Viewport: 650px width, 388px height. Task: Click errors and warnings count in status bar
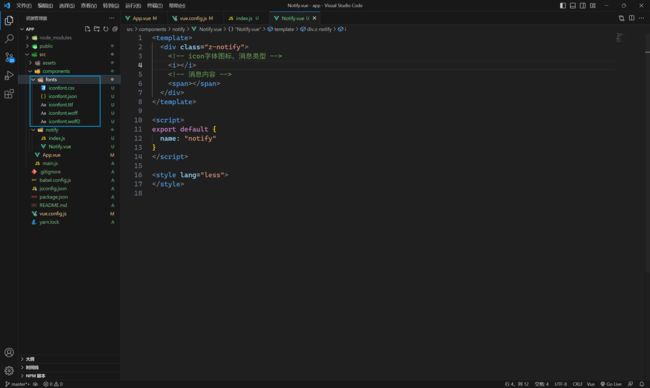pos(53,384)
